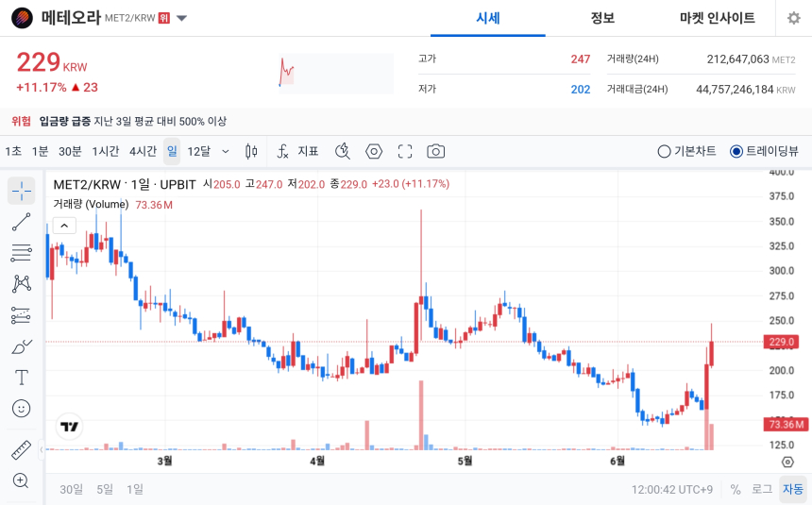This screenshot has width=812, height=505.
Task: Toggle fullscreen chart mode
Action: pos(405,151)
